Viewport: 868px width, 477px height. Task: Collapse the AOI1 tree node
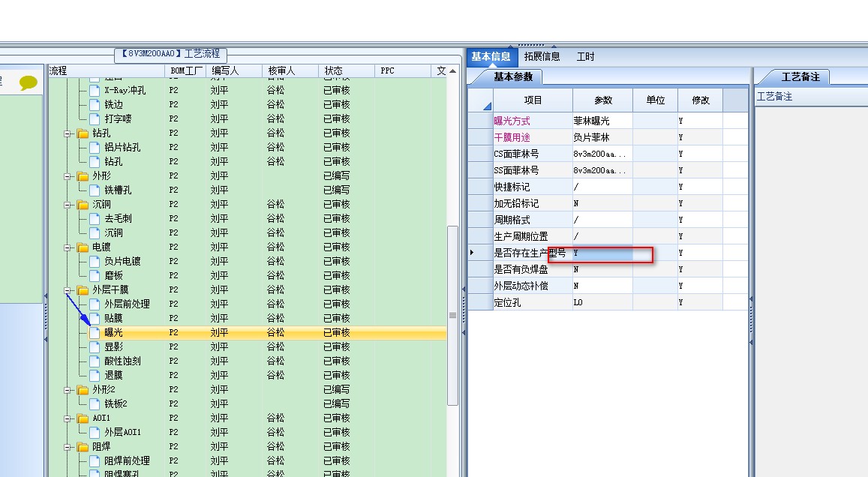[67, 418]
